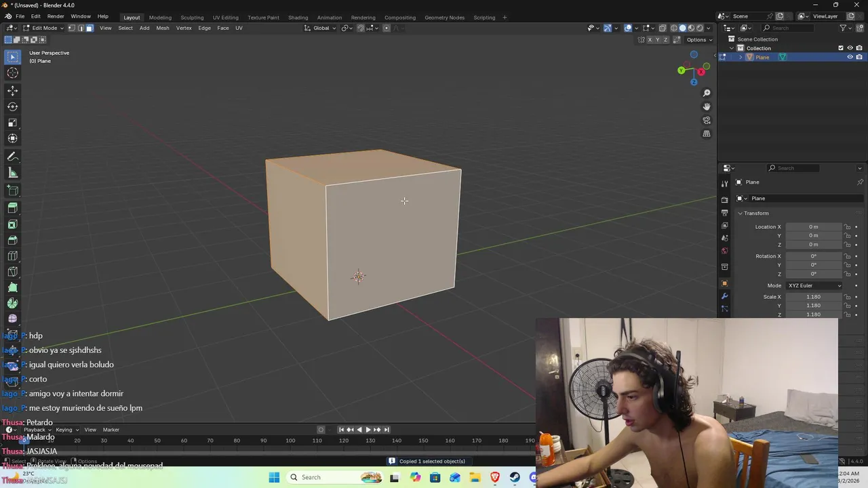
Task: Expand the Plane item in outliner
Action: click(x=741, y=58)
